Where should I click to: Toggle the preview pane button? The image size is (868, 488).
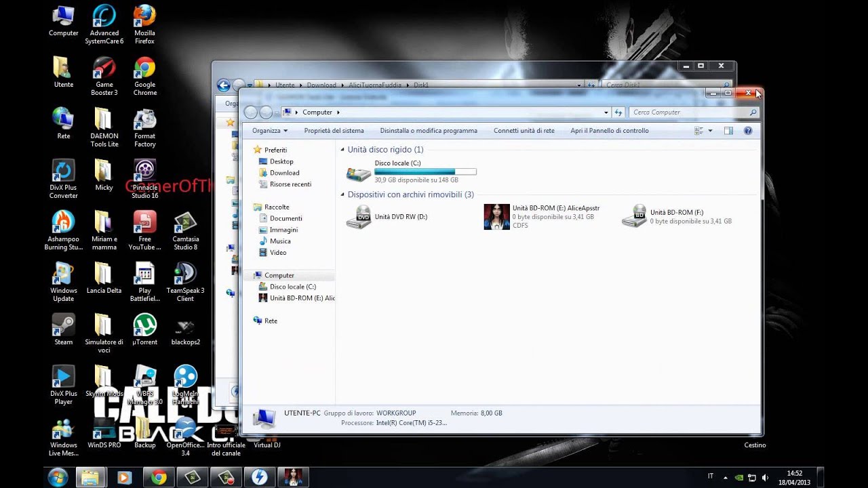tap(728, 131)
